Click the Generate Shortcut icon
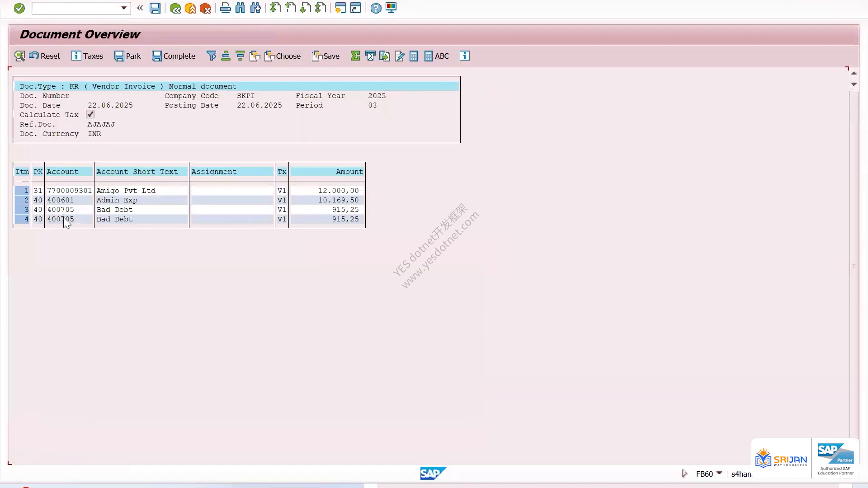 (356, 8)
